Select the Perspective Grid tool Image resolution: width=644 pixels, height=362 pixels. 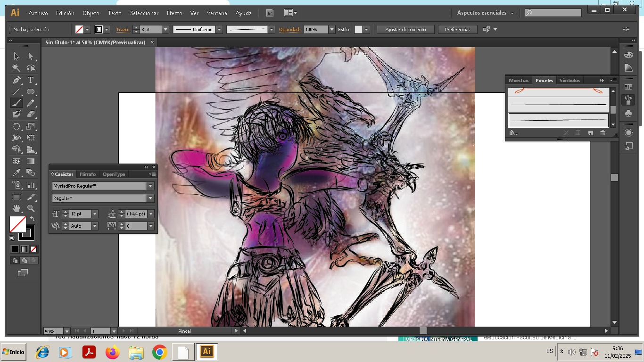31,149
